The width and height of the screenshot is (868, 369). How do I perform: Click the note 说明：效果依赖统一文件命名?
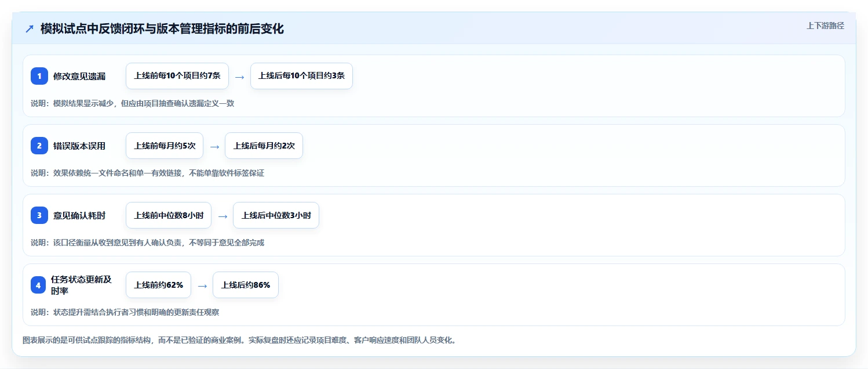(147, 173)
